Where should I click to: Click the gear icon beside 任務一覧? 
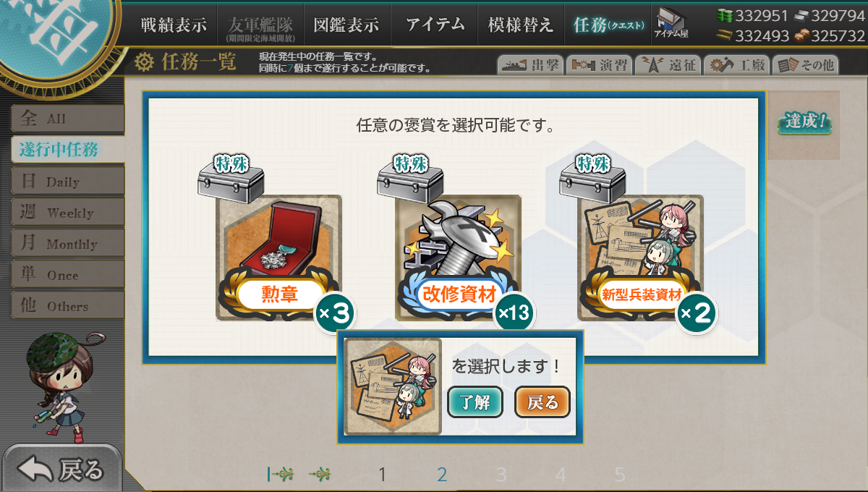pyautogui.click(x=145, y=63)
